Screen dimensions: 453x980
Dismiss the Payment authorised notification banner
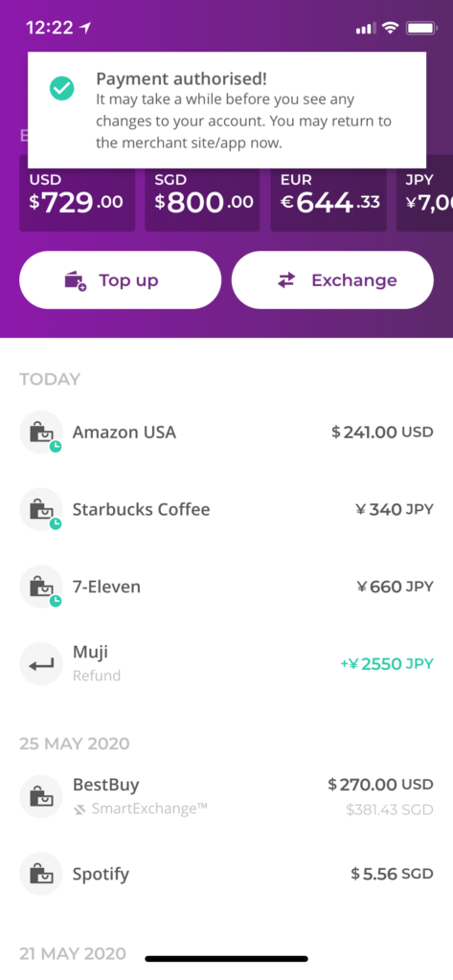coord(227,110)
